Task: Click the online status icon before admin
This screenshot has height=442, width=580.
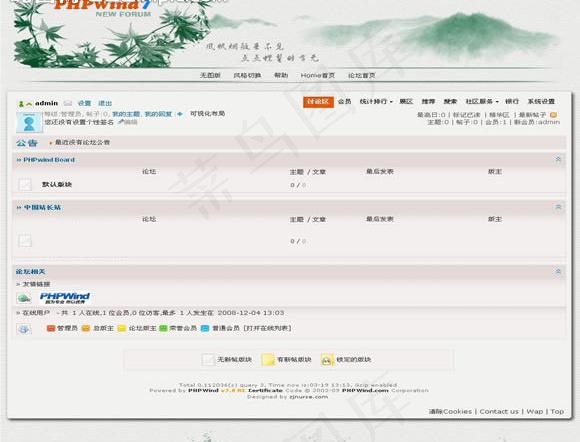Action: tap(21, 104)
